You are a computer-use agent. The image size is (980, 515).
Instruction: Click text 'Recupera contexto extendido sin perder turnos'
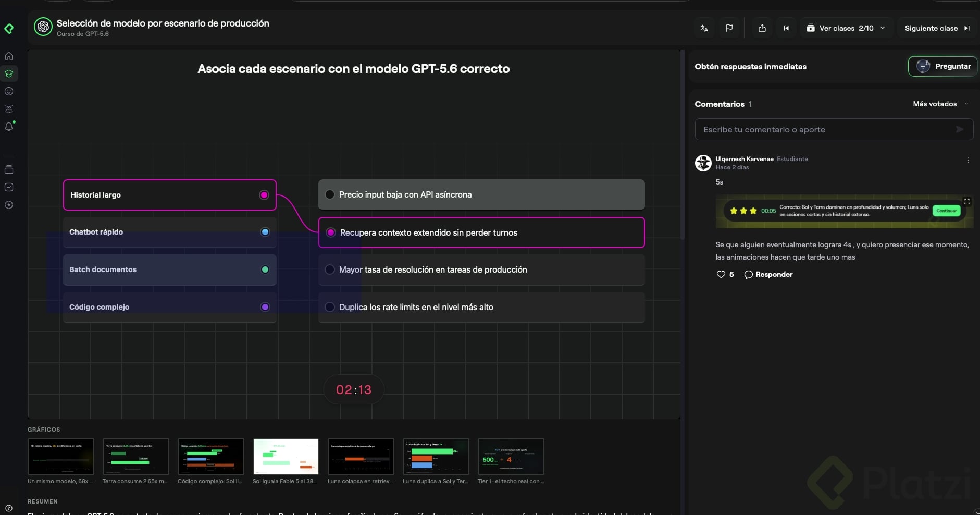429,232
